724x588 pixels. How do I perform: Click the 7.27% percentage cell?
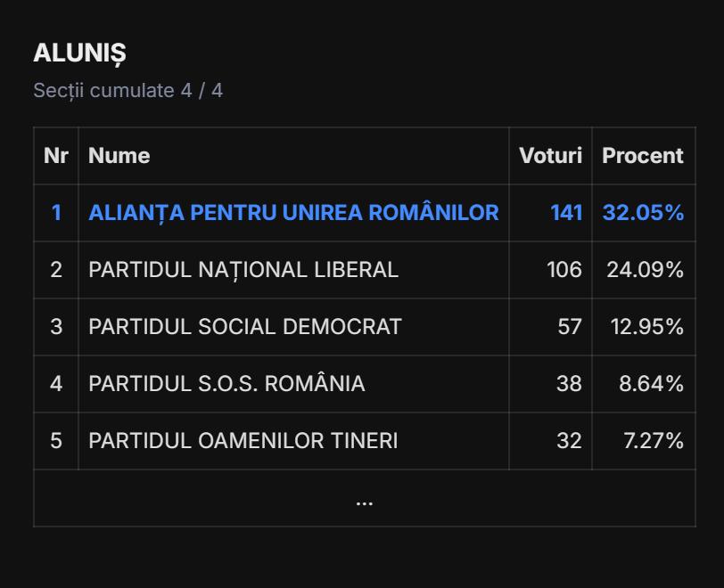tap(653, 441)
